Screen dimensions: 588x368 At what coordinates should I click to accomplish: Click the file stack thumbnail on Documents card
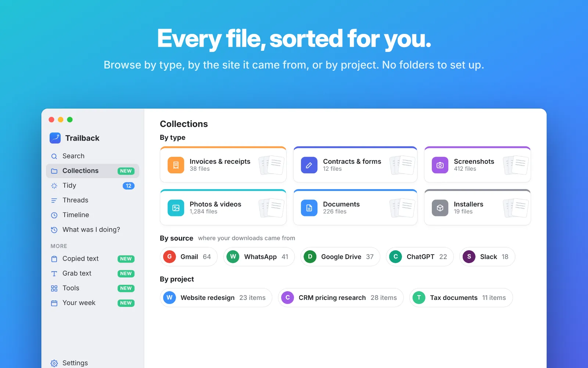tap(403, 208)
